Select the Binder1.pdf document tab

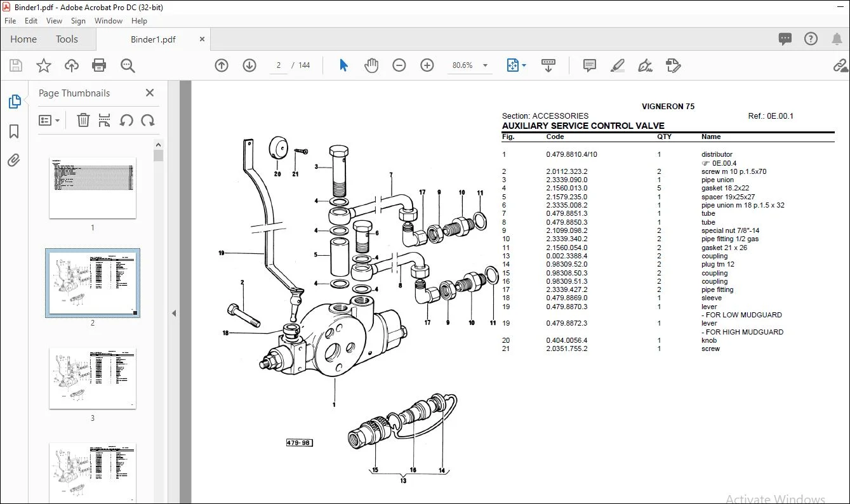(x=153, y=39)
